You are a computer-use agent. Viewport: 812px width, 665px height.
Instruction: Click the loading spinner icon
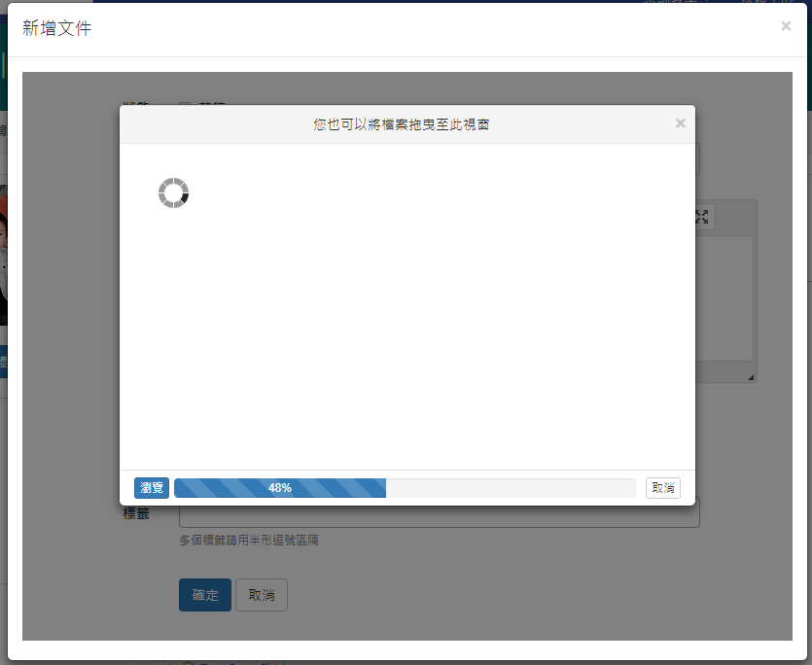point(173,192)
